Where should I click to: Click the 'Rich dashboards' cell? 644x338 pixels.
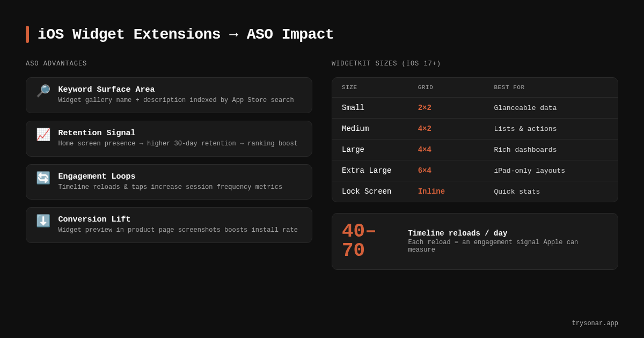(x=525, y=150)
